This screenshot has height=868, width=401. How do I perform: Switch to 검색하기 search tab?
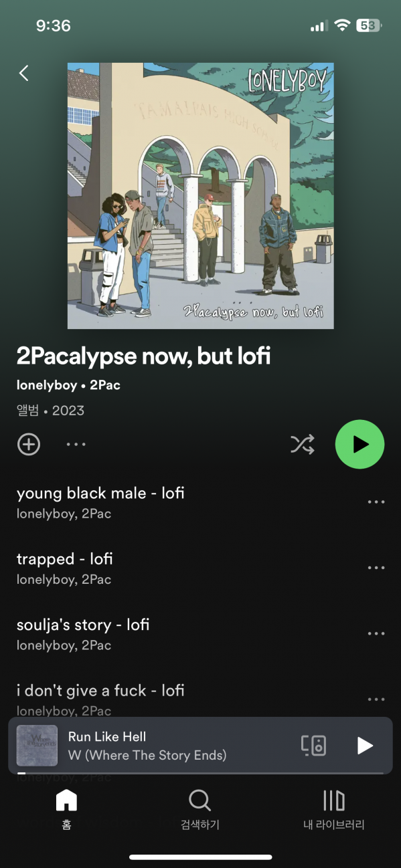200,809
